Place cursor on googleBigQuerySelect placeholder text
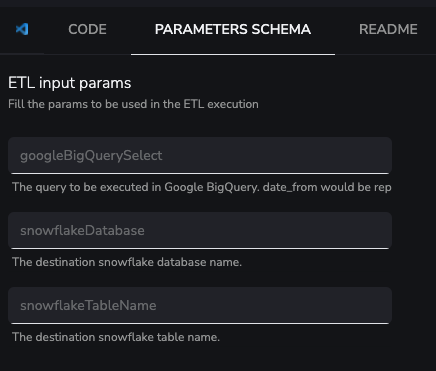Image resolution: width=436 pixels, height=371 pixels. (91, 156)
